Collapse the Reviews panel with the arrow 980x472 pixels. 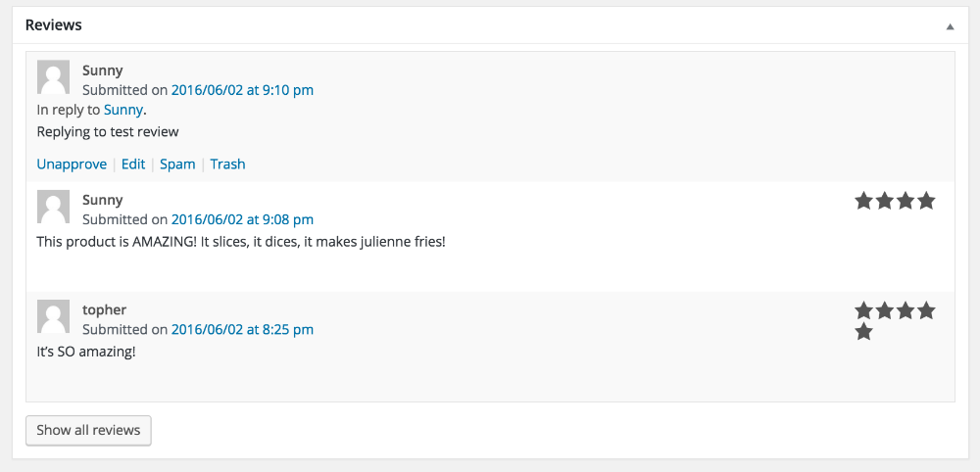tap(950, 26)
